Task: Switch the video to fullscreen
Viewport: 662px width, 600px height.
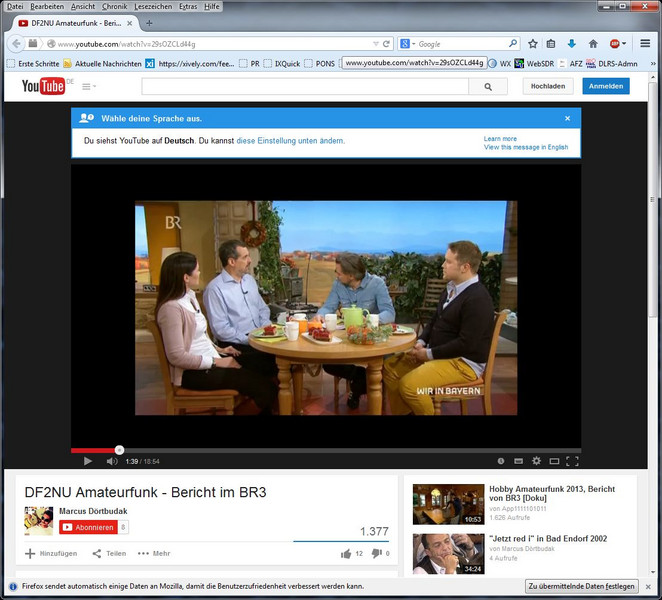Action: pyautogui.click(x=572, y=461)
